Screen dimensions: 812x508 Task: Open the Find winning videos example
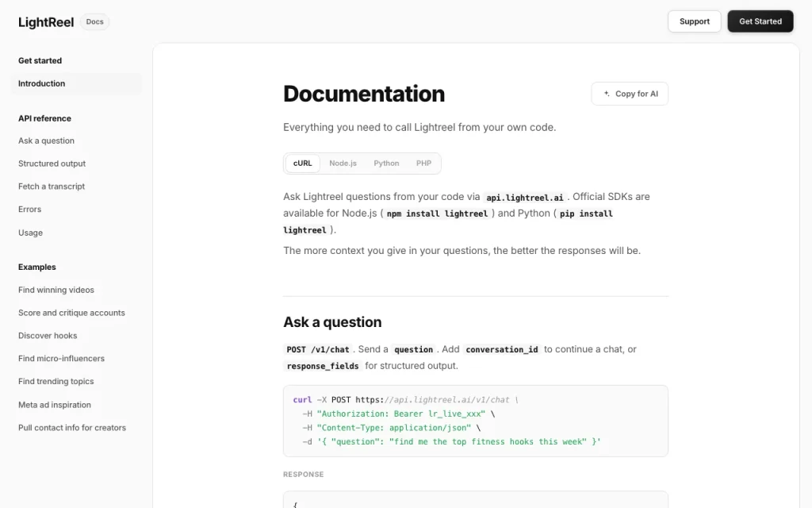(x=56, y=290)
